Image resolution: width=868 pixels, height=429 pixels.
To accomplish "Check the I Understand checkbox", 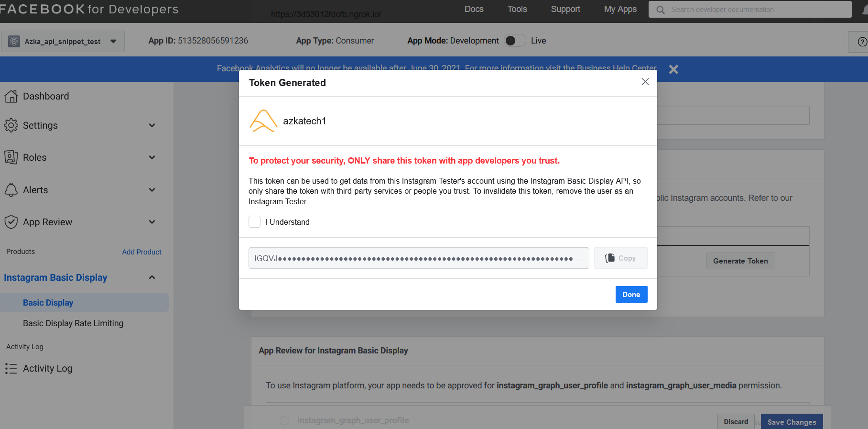I will (255, 222).
